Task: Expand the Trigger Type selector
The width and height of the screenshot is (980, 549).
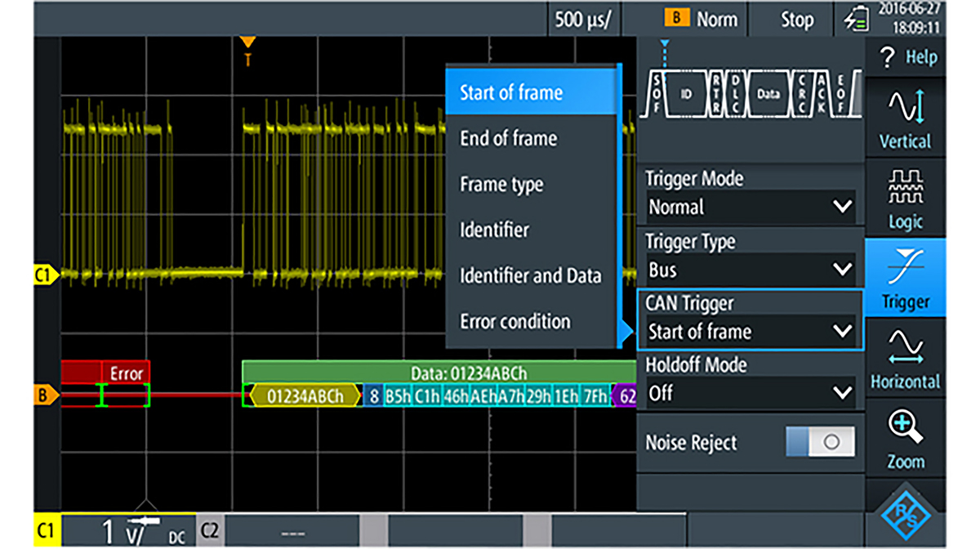Action: pos(750,270)
